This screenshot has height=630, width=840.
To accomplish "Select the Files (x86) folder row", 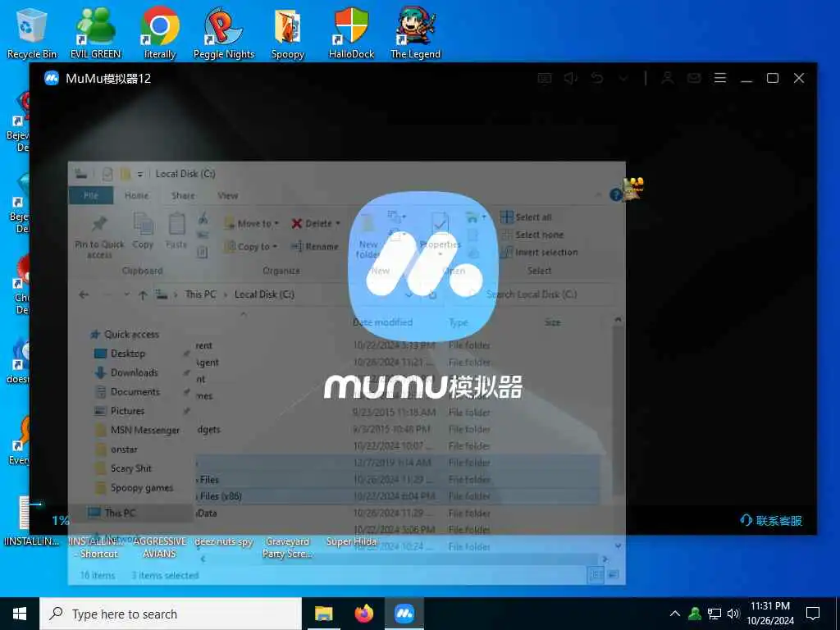I will click(x=396, y=496).
